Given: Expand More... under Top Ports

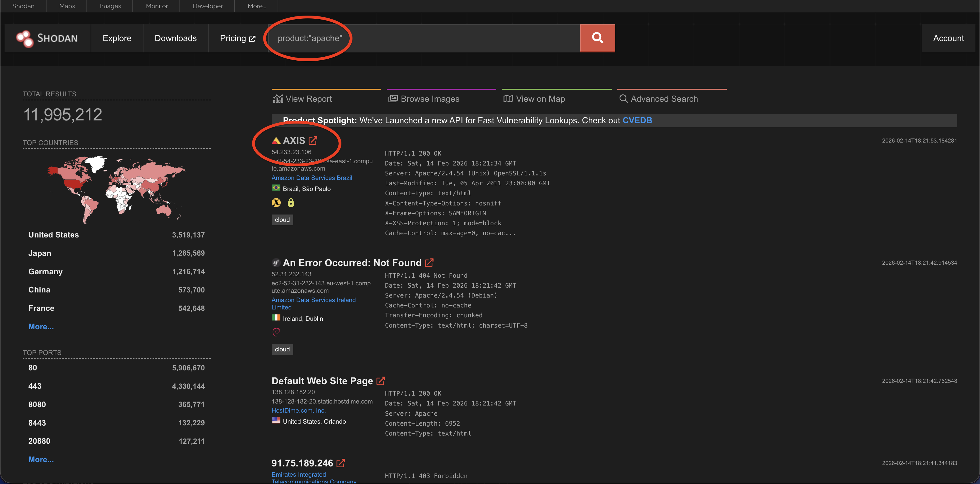Looking at the screenshot, I should point(41,459).
